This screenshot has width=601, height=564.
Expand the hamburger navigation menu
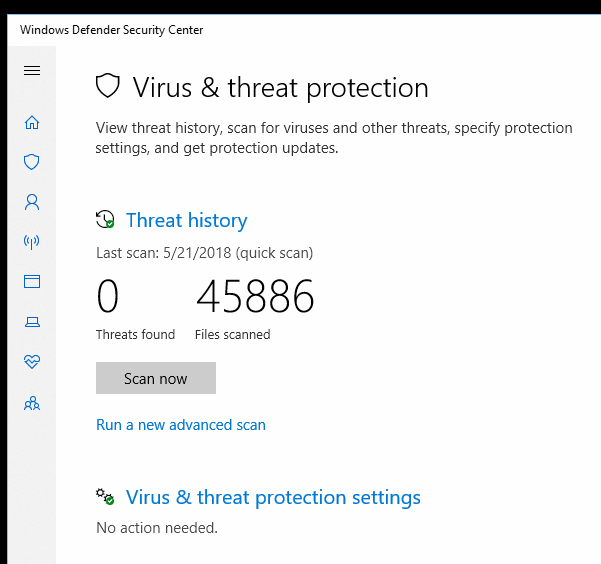click(32, 70)
